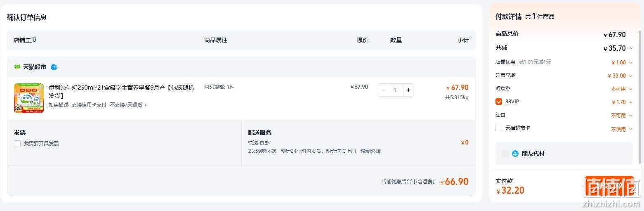Viewport: 644px width, 211px height.
Task: Tick the 我需要开具发票 checkbox
Action: (x=17, y=144)
